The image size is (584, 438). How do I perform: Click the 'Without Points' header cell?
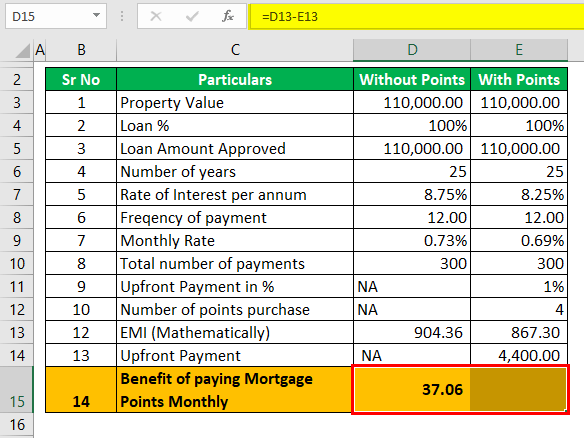(x=412, y=79)
